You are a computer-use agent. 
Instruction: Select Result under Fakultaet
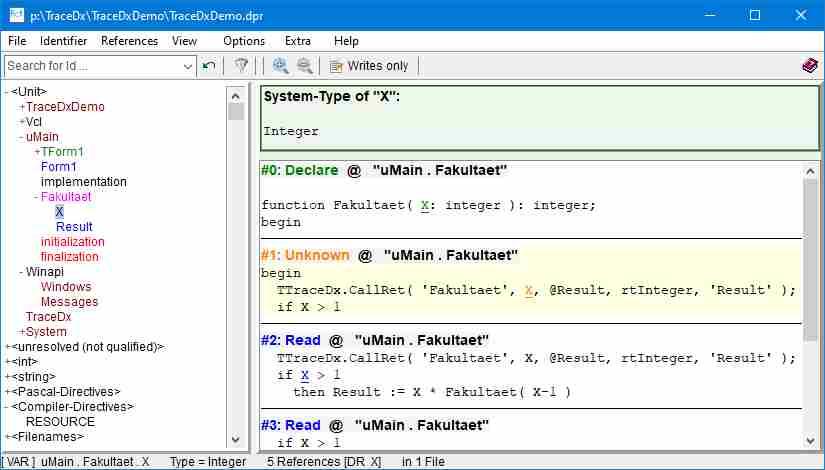pyautogui.click(x=74, y=227)
